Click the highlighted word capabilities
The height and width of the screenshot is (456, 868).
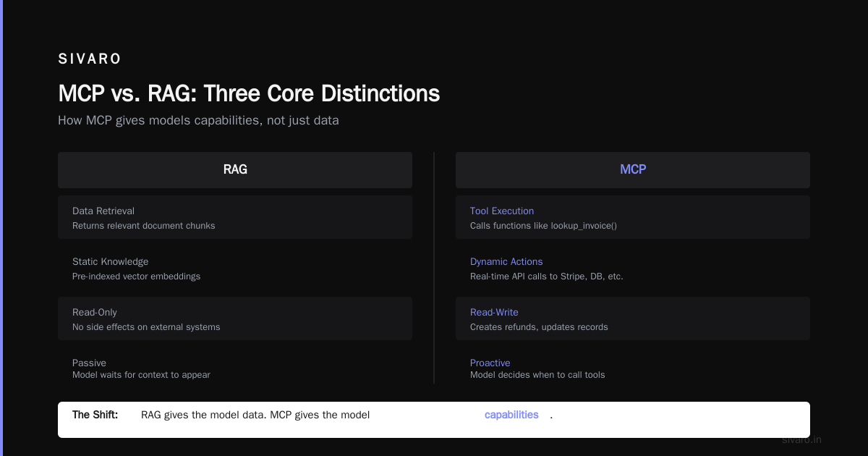click(x=511, y=415)
